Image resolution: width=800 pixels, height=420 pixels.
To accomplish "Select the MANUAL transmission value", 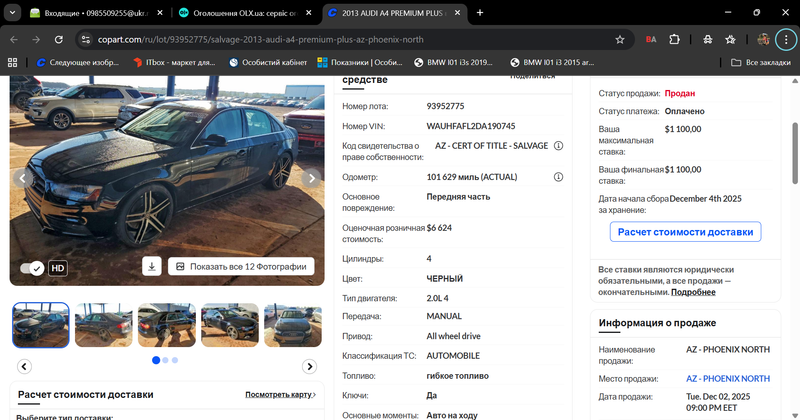I will [444, 316].
